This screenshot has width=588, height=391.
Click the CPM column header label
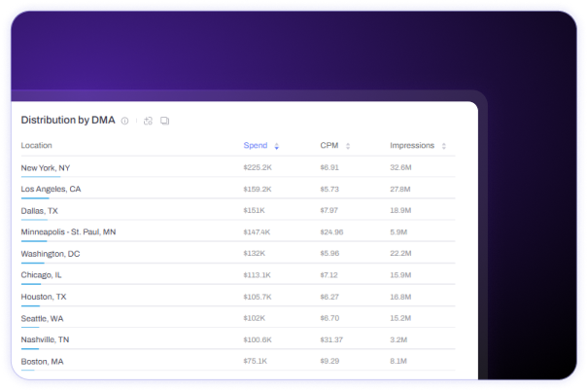[329, 146]
